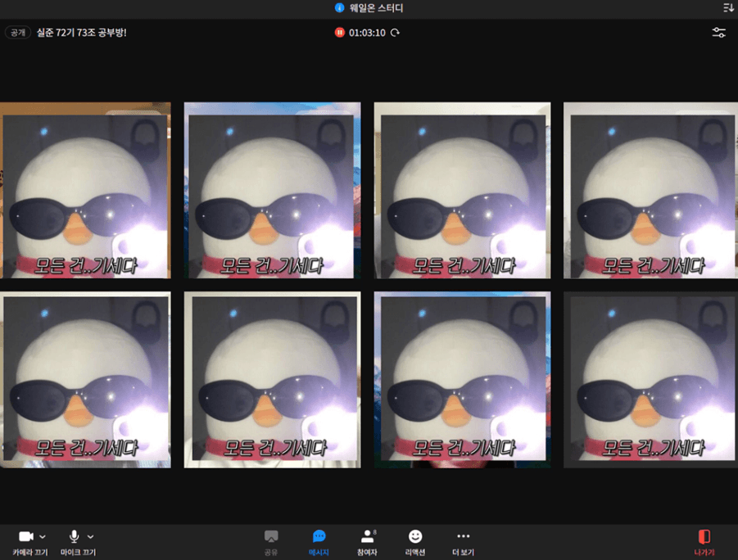Image resolution: width=738 pixels, height=560 pixels.
Task: Select third participant video in bottom row
Action: [462, 380]
